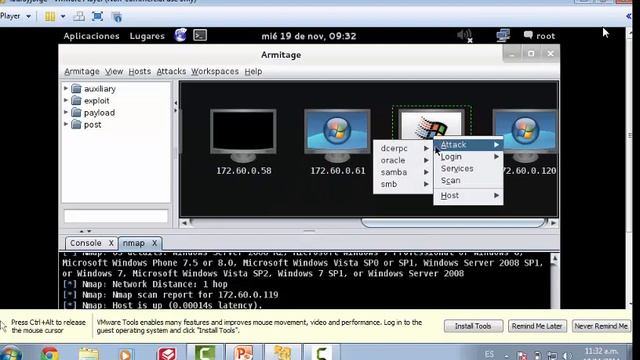Viewport: 640px width, 360px height.
Task: Open the Aplicaciones menu
Action: click(91, 36)
